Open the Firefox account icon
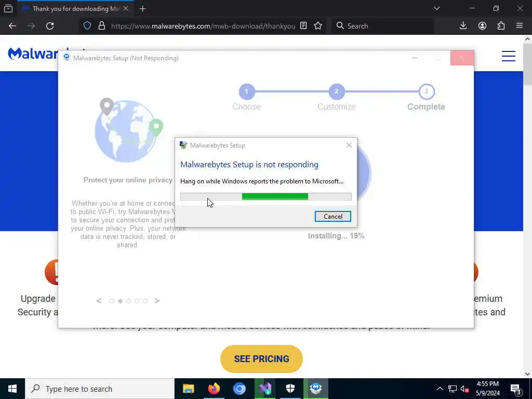The image size is (532, 399). pyautogui.click(x=482, y=26)
